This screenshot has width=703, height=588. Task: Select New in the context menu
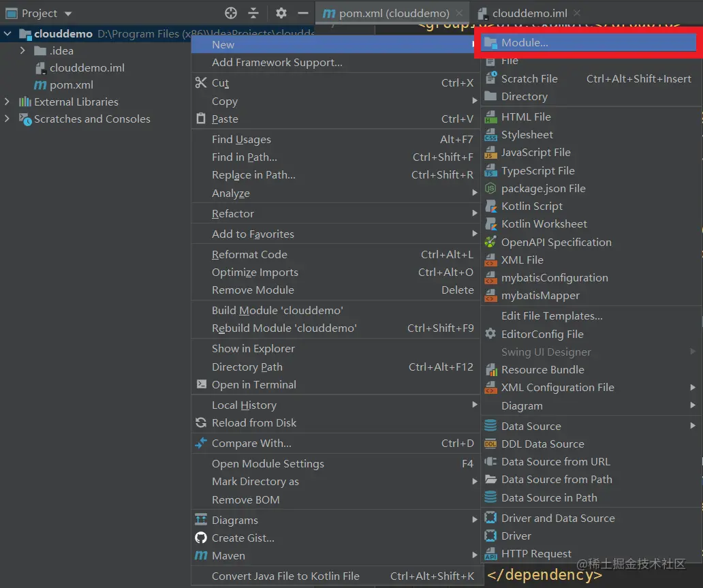coord(334,44)
